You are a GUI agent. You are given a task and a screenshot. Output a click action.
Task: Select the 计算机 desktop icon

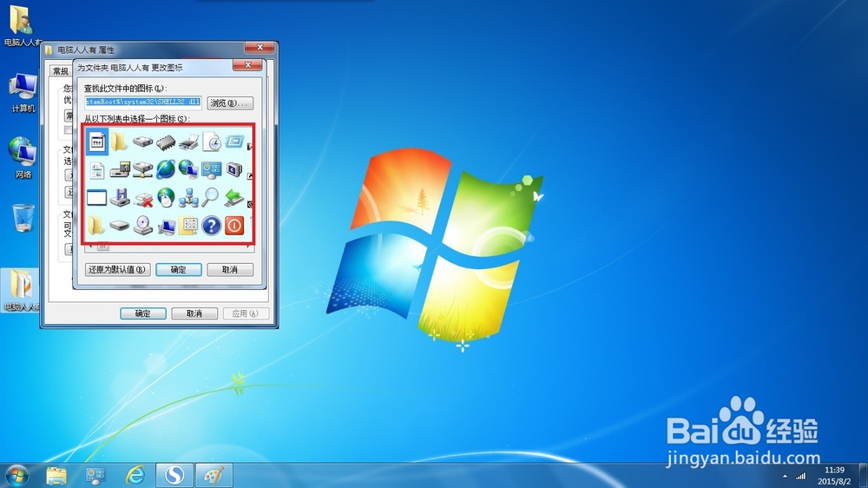tap(23, 93)
